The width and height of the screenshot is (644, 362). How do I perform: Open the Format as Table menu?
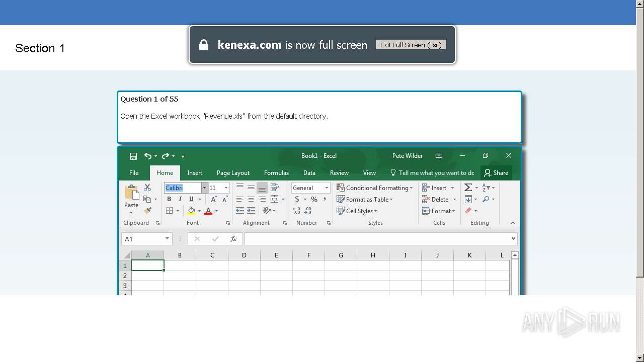[x=364, y=199]
